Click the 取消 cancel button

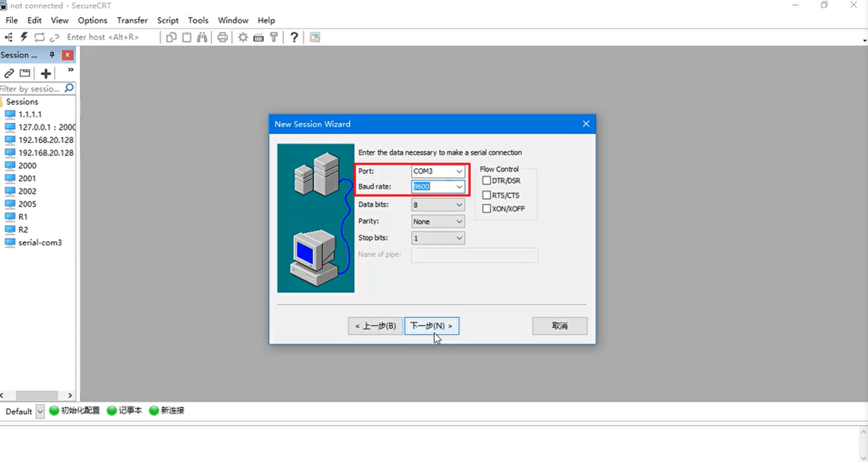(x=559, y=326)
